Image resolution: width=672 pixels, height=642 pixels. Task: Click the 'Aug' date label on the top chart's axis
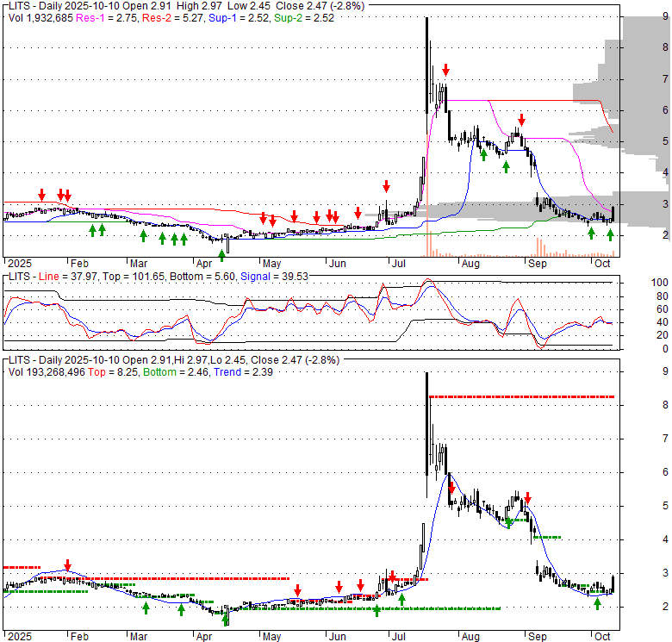pos(470,264)
